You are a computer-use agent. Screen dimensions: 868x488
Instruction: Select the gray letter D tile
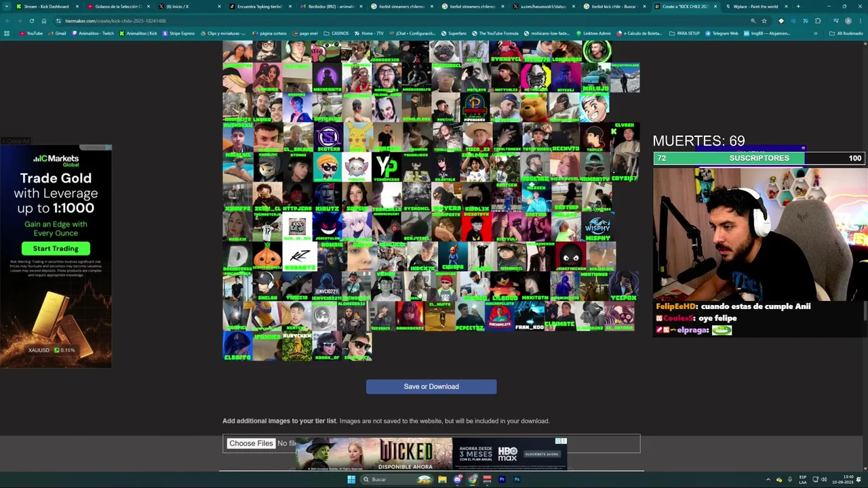[x=237, y=257]
